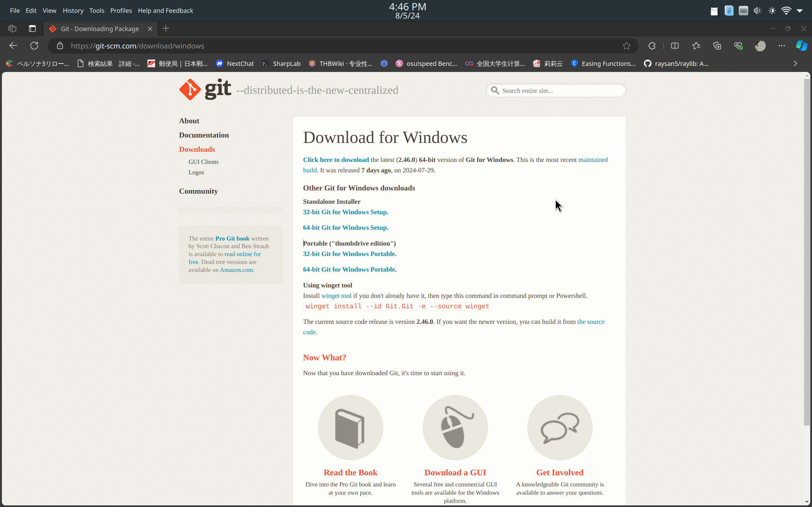Navigate back using the back arrow
The image size is (812, 507).
pyautogui.click(x=13, y=46)
